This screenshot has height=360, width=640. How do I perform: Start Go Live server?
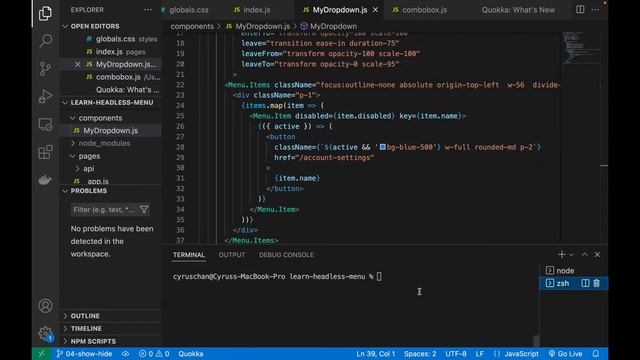(565, 354)
